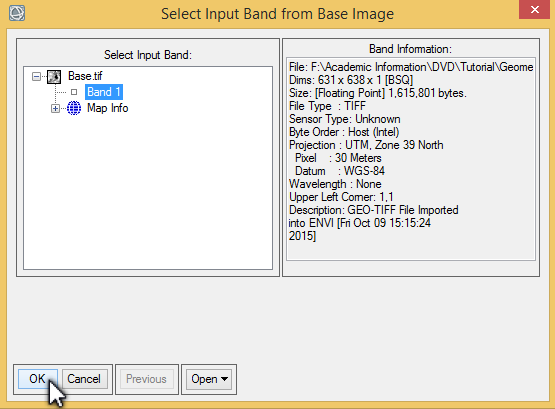Click the Base.tif image file icon
This screenshot has width=555, height=409.
tap(54, 76)
